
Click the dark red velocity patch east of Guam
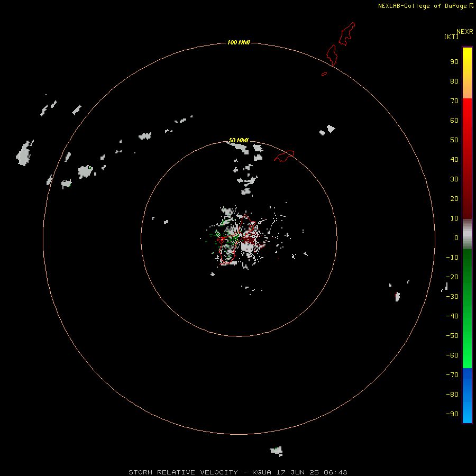[x=250, y=241]
